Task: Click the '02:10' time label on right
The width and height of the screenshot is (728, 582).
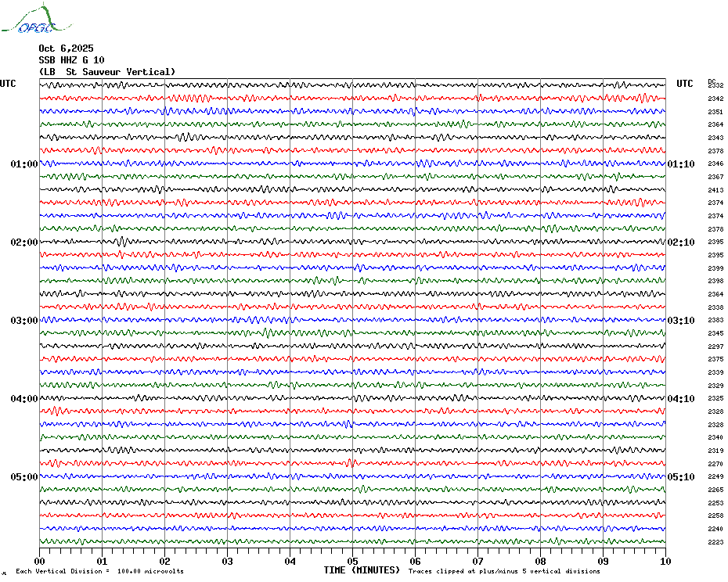Action: tap(681, 242)
